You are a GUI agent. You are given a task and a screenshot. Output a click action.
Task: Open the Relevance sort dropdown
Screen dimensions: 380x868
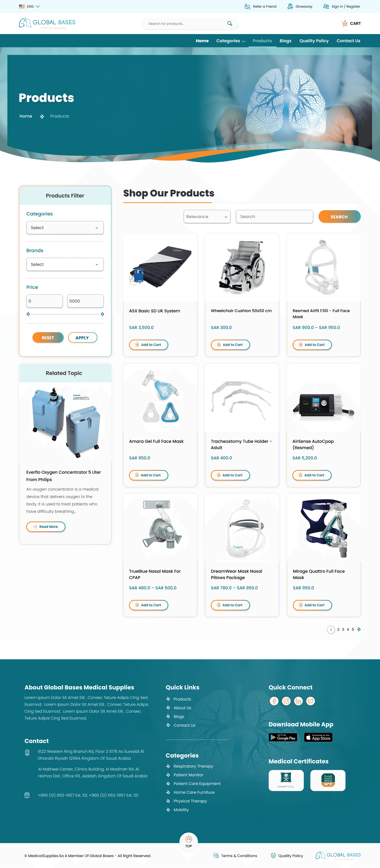pos(207,217)
